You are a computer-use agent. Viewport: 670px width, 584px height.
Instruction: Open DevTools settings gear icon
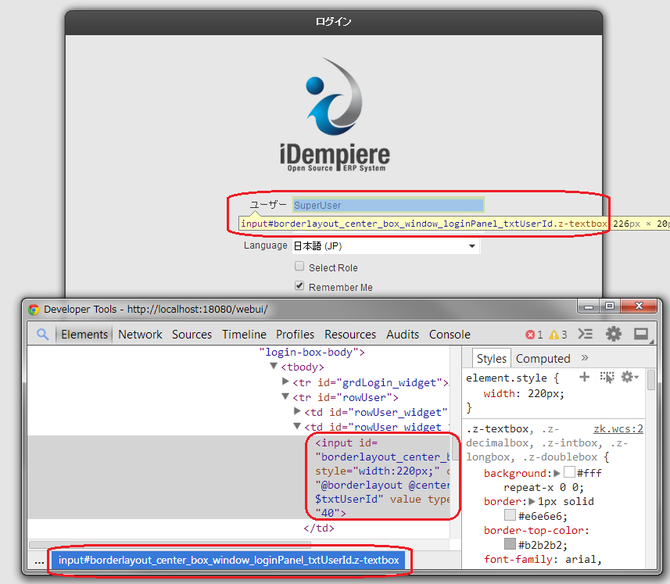coord(613,335)
